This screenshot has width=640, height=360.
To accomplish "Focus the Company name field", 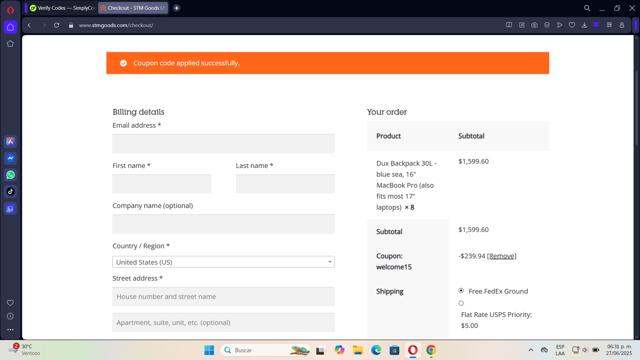I will (x=223, y=224).
